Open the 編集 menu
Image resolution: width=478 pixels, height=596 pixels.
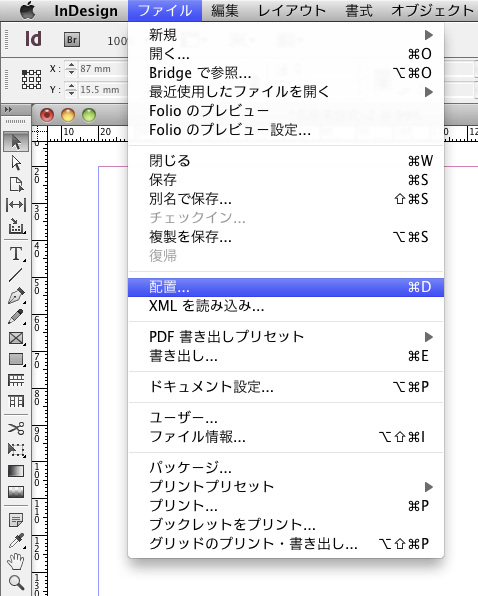pyautogui.click(x=225, y=11)
